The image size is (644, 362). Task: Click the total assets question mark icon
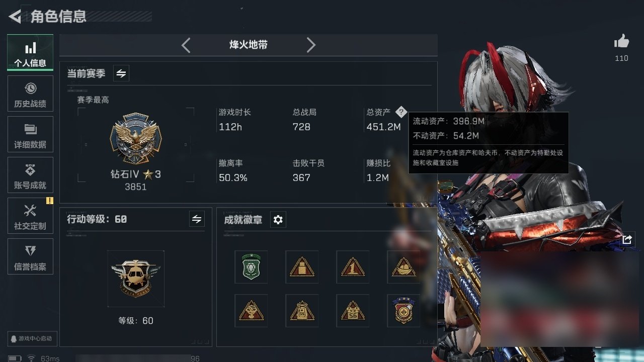click(400, 112)
